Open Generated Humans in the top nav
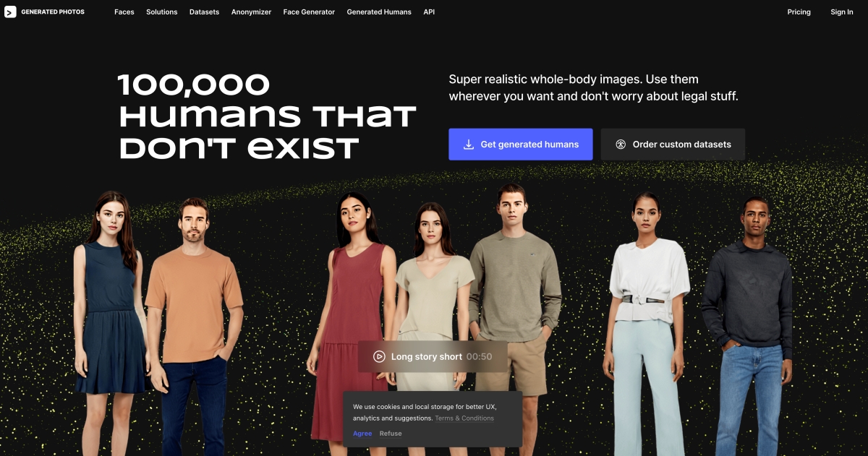The image size is (868, 456). (379, 12)
